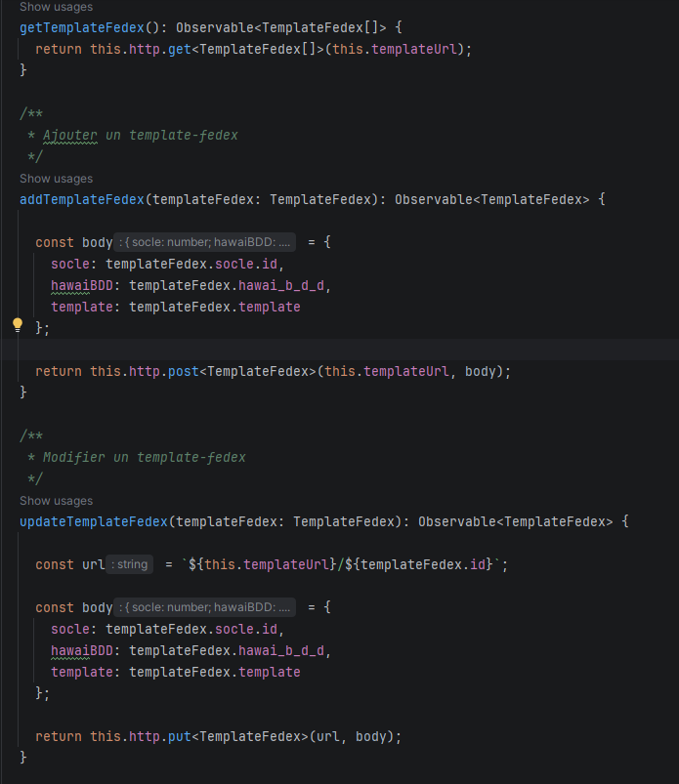Click the Modifier un template-fedex comment
The width and height of the screenshot is (679, 784).
tap(144, 457)
